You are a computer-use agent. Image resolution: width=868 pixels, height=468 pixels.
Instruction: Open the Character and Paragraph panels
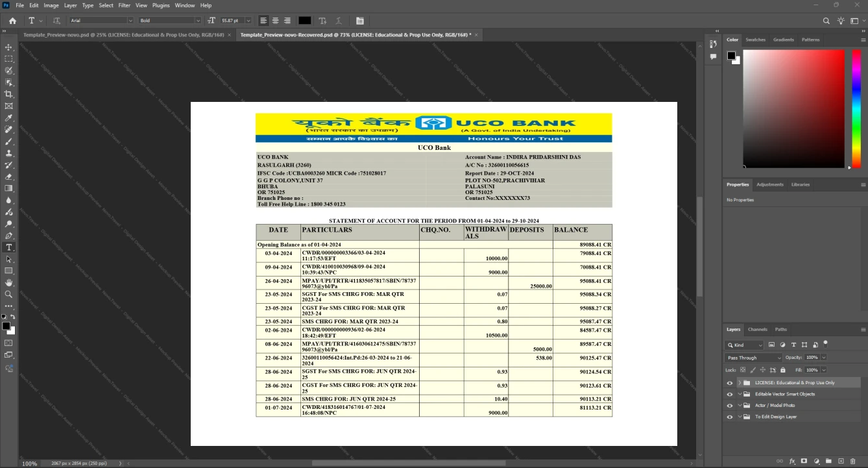pos(360,21)
